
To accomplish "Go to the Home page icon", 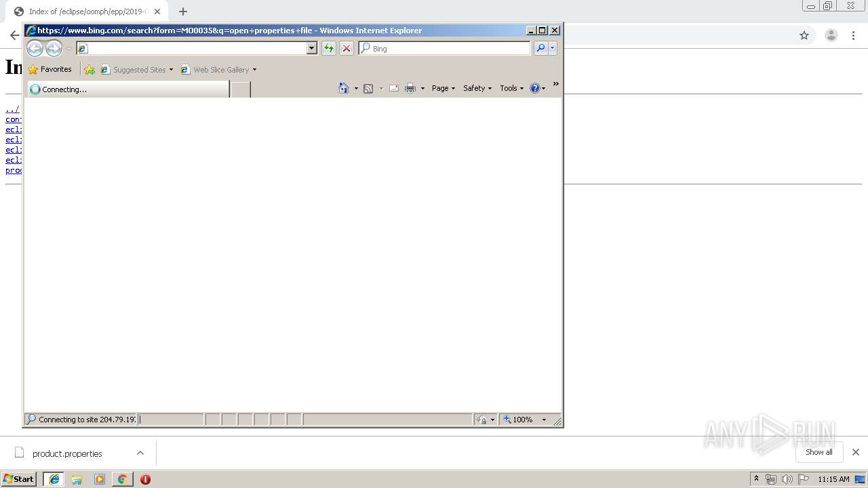I will (x=344, y=88).
